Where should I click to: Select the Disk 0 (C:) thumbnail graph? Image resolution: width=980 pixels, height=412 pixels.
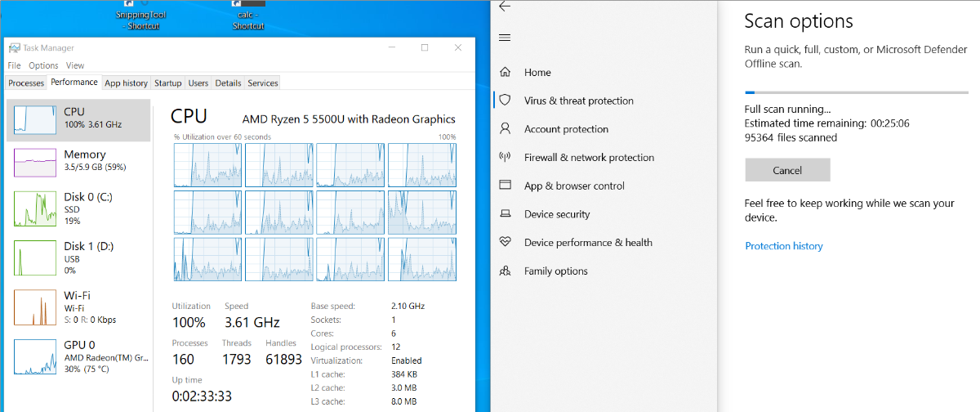tap(35, 209)
